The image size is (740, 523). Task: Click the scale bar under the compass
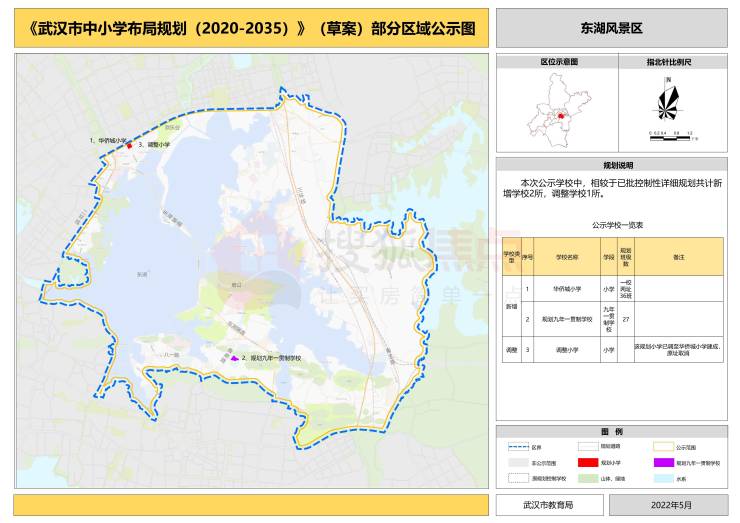click(x=671, y=138)
